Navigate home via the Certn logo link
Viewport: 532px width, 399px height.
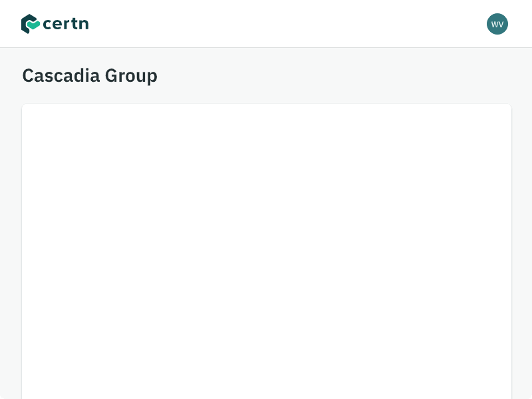click(55, 23)
